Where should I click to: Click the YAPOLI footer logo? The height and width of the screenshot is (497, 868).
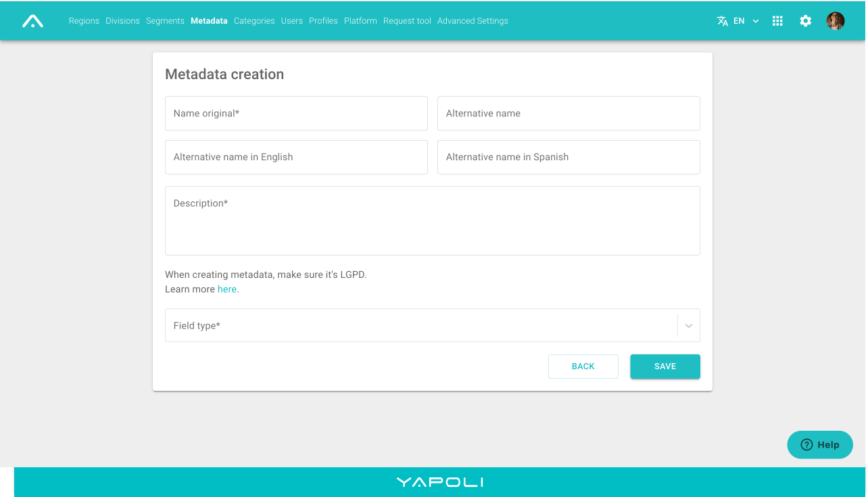440,482
